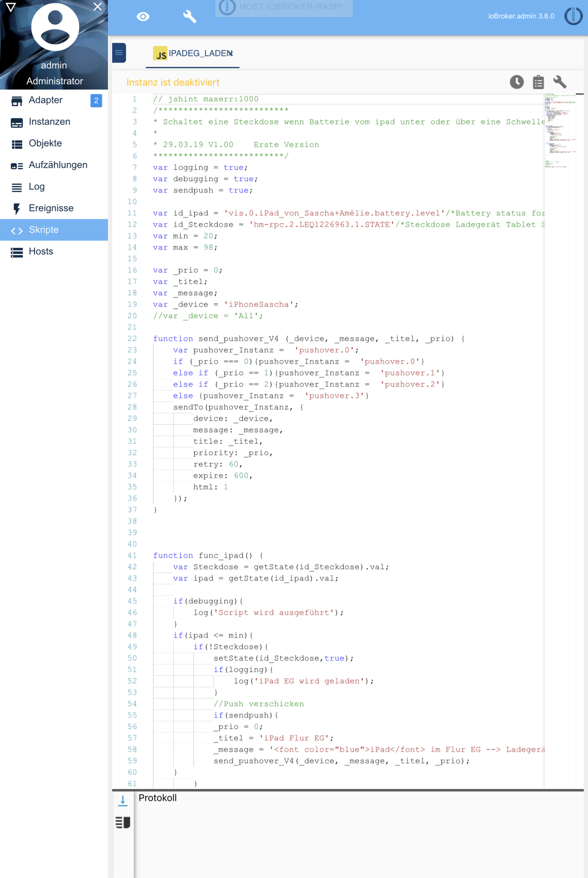588x878 pixels.
Task: Toggle the eye visibility icon in top bar
Action: coord(143,17)
